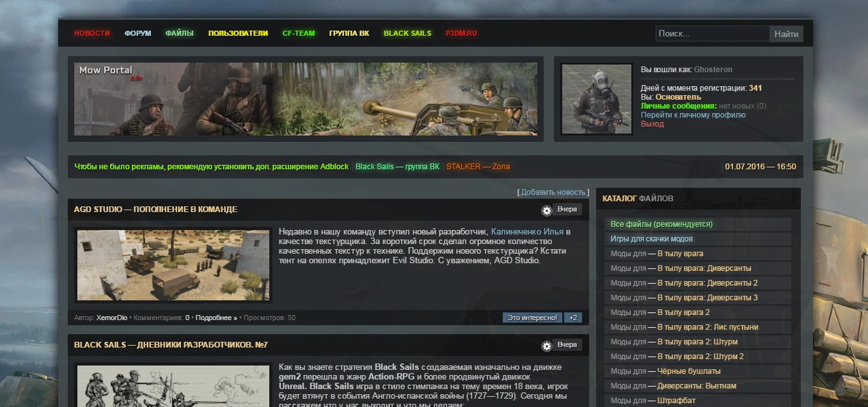
Task: Click Это интересно! button
Action: pos(532,318)
